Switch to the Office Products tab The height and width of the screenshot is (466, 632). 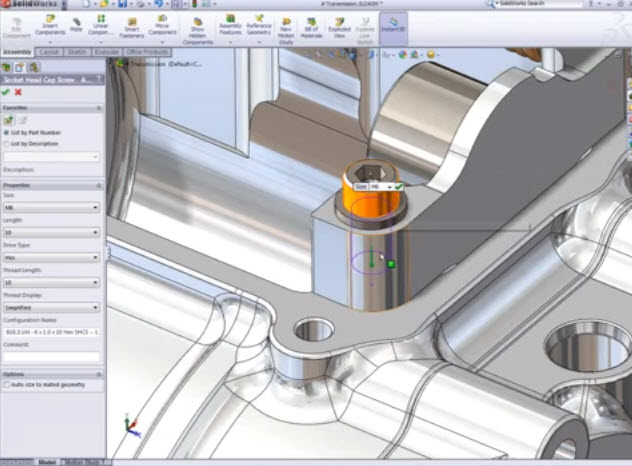click(147, 52)
